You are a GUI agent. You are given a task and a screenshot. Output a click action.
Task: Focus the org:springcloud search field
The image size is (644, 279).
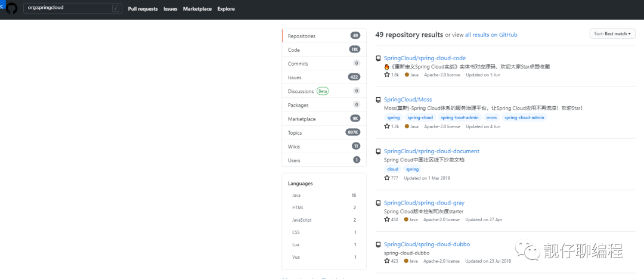[73, 8]
